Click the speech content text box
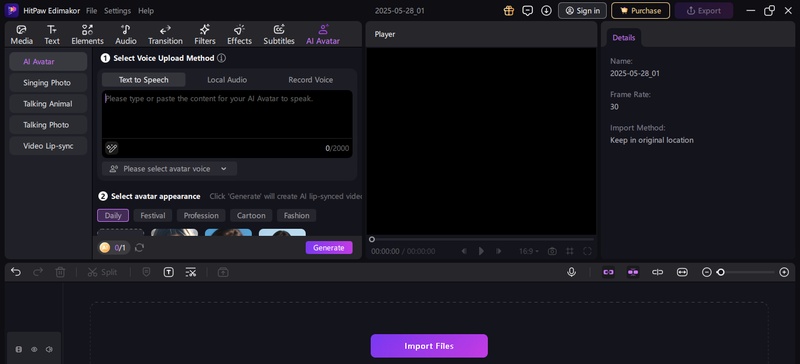Viewport: 800px width, 364px height. [227, 114]
